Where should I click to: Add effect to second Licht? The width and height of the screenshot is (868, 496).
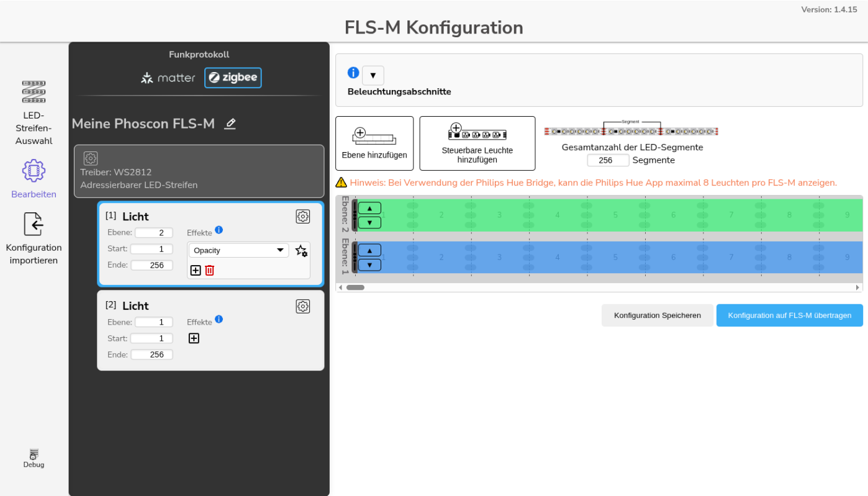coord(194,338)
